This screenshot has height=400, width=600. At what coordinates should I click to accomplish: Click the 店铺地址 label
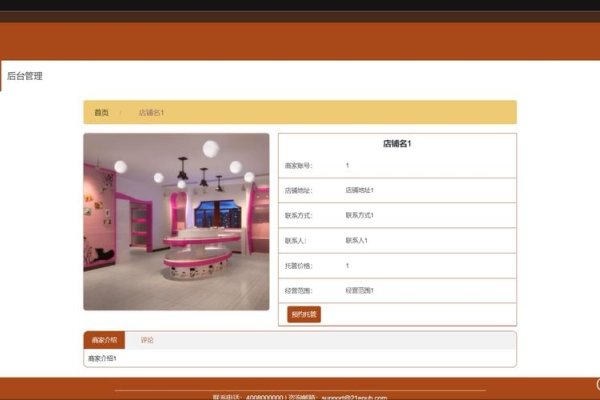click(x=299, y=190)
